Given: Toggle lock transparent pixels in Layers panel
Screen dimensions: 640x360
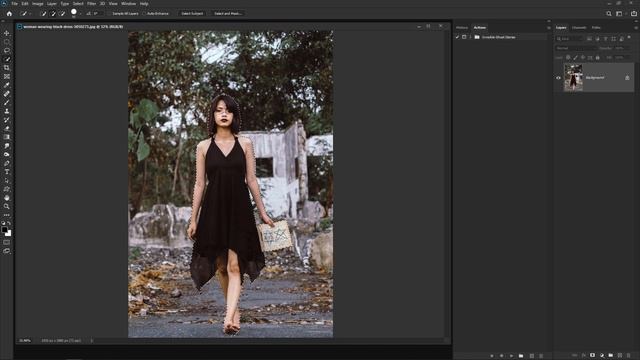Looking at the screenshot, I should click(x=568, y=58).
